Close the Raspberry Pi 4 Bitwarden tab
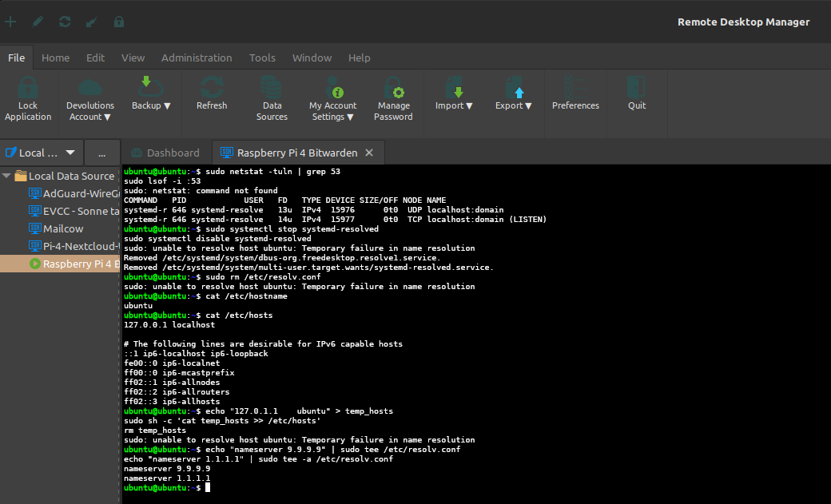831x504 pixels. (x=368, y=153)
